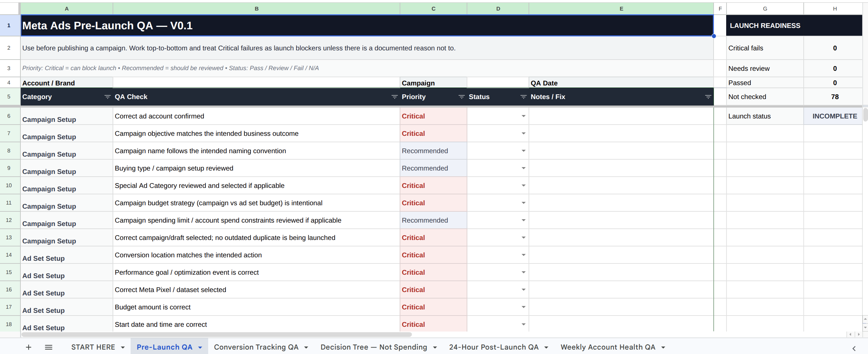
Task: Switch to Conversion Tracking QA sheet tab
Action: tap(256, 347)
